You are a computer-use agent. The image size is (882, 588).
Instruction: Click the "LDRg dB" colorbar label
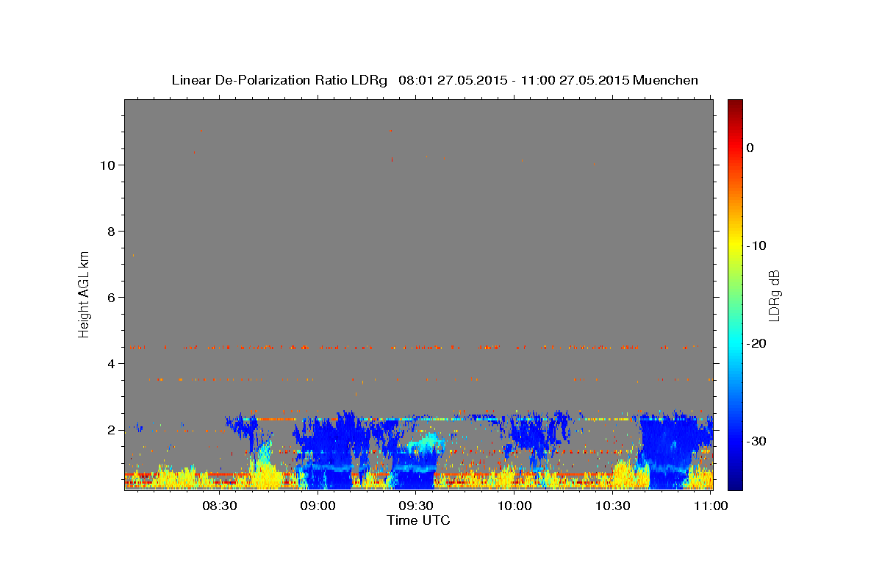pyautogui.click(x=774, y=295)
